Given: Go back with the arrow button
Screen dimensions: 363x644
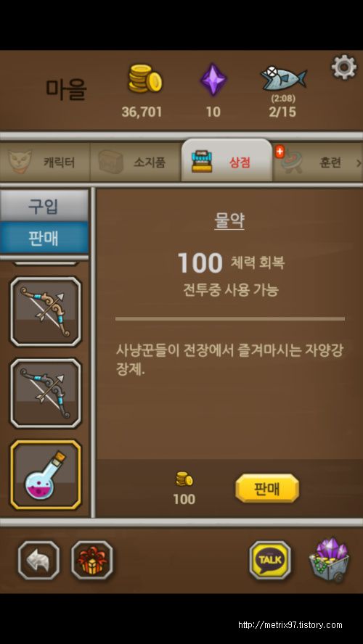Looking at the screenshot, I should coord(38,560).
